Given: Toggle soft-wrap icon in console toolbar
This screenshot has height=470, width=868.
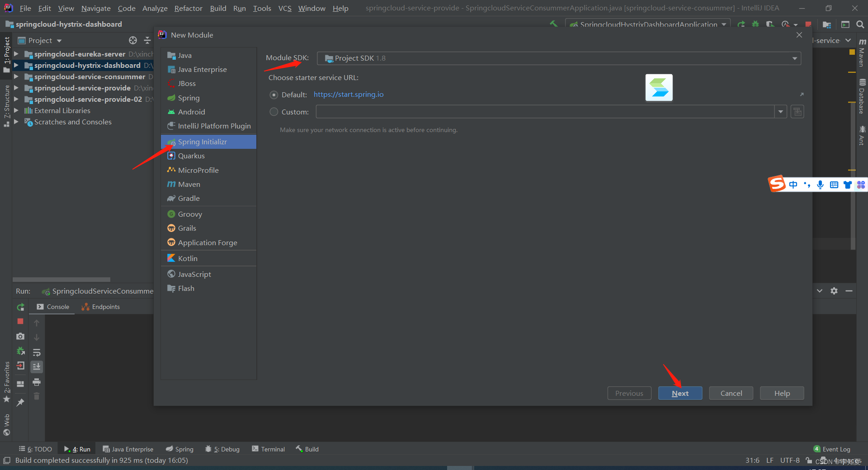Looking at the screenshot, I should [37, 352].
